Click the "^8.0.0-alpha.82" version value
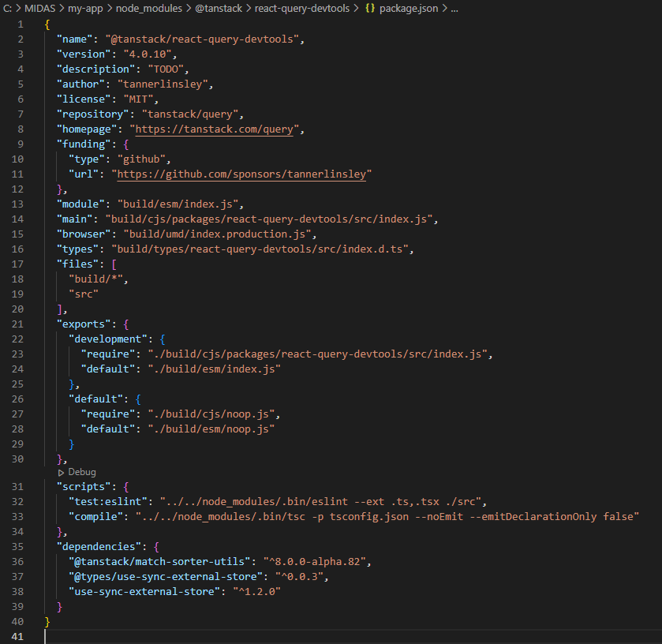 315,562
